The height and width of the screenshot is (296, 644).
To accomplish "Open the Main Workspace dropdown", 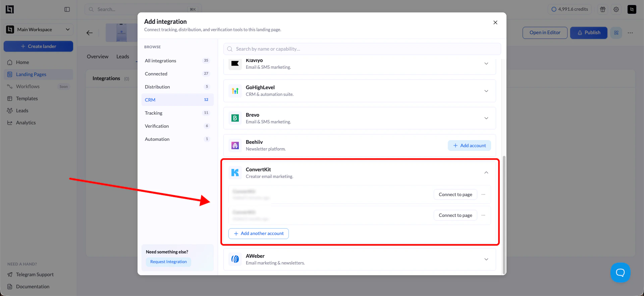I will 38,29.
